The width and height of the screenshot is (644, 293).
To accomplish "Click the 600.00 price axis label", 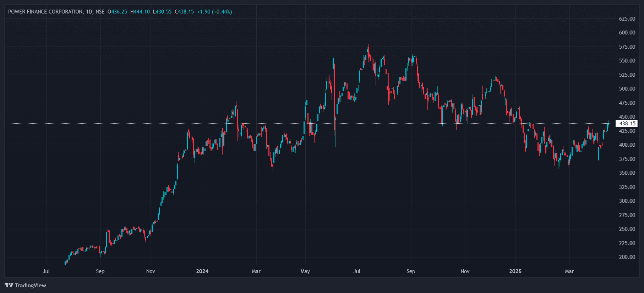I will [x=627, y=33].
